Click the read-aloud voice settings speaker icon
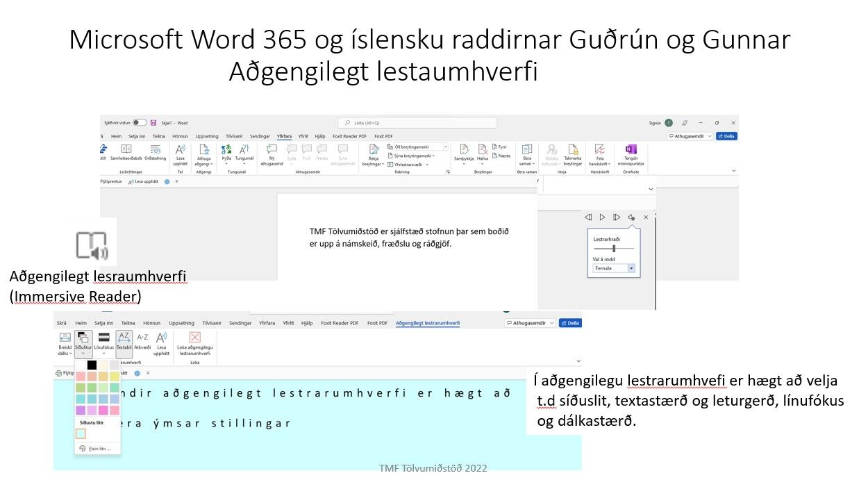The width and height of the screenshot is (868, 480). [631, 217]
